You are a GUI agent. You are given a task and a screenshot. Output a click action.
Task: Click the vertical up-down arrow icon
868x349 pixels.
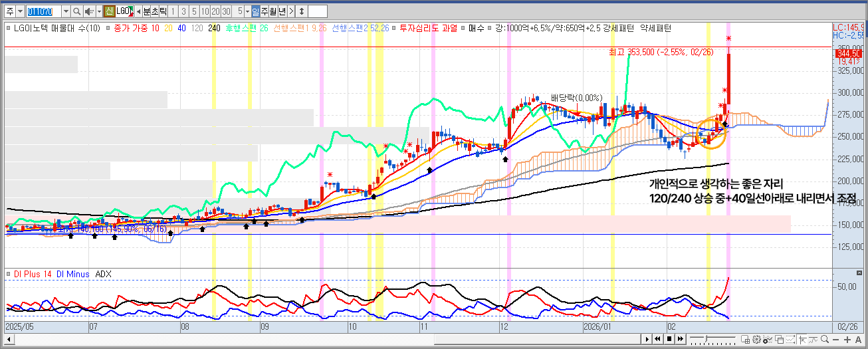[x=302, y=11]
